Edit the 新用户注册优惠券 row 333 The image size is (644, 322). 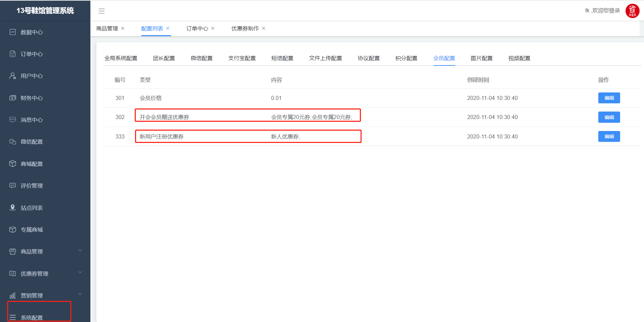click(x=609, y=136)
